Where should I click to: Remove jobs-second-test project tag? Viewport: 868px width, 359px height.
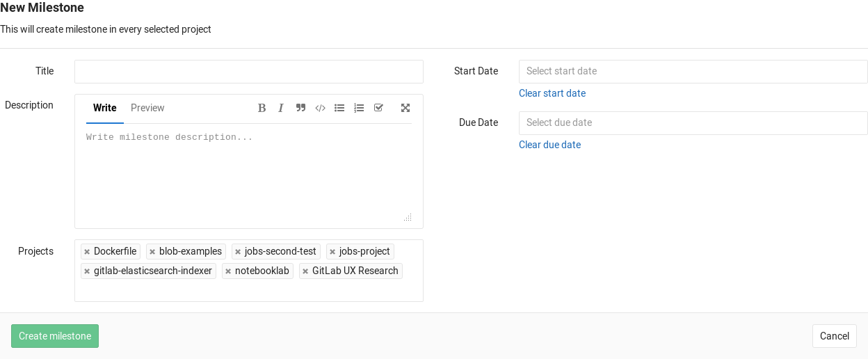[x=238, y=252]
